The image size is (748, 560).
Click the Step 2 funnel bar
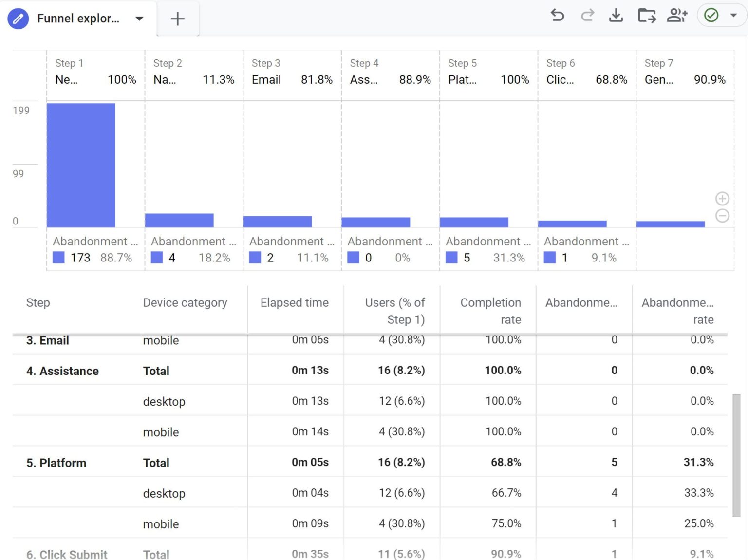click(179, 220)
